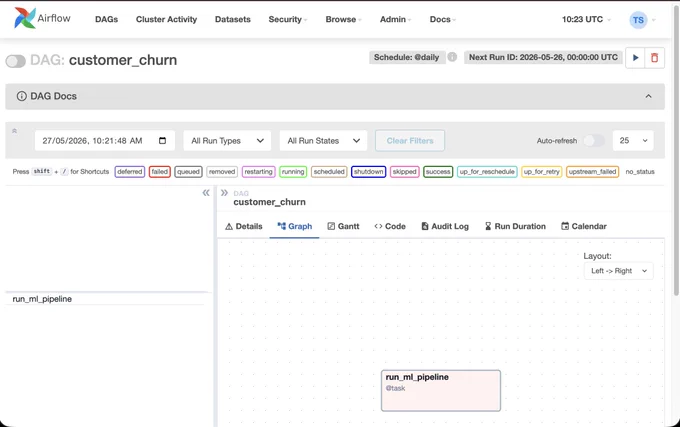Trigger the DAG with the play button
Screen dimensions: 680x427
click(635, 57)
